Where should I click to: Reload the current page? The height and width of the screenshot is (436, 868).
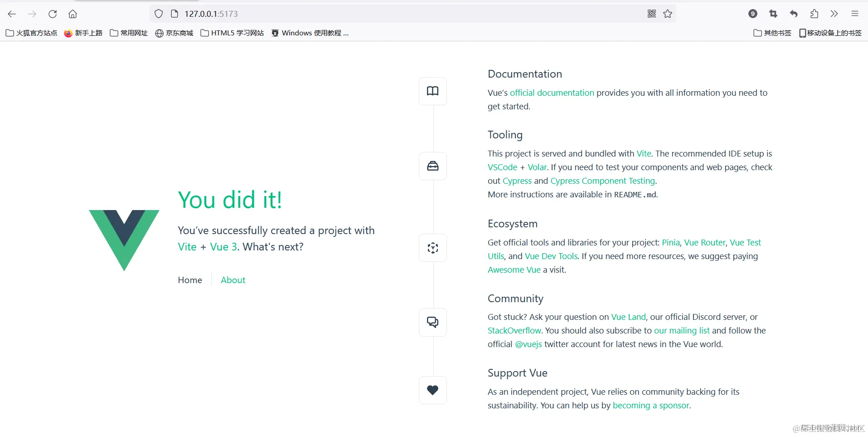(53, 14)
